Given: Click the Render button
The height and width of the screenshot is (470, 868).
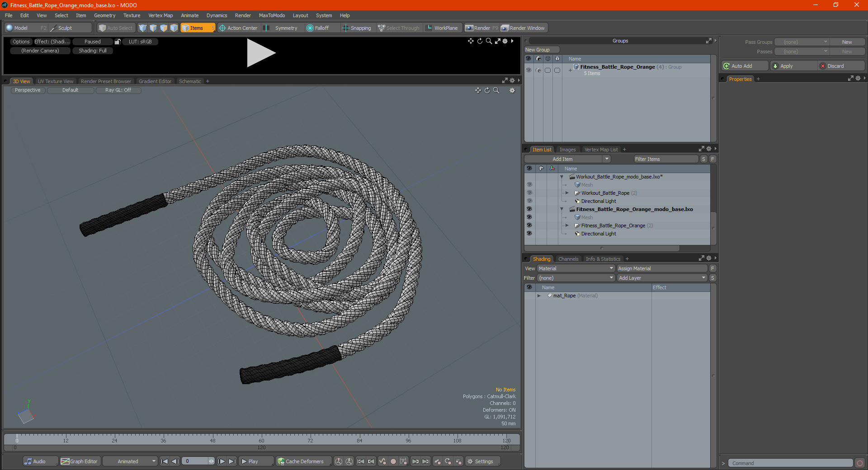Looking at the screenshot, I should [x=481, y=28].
